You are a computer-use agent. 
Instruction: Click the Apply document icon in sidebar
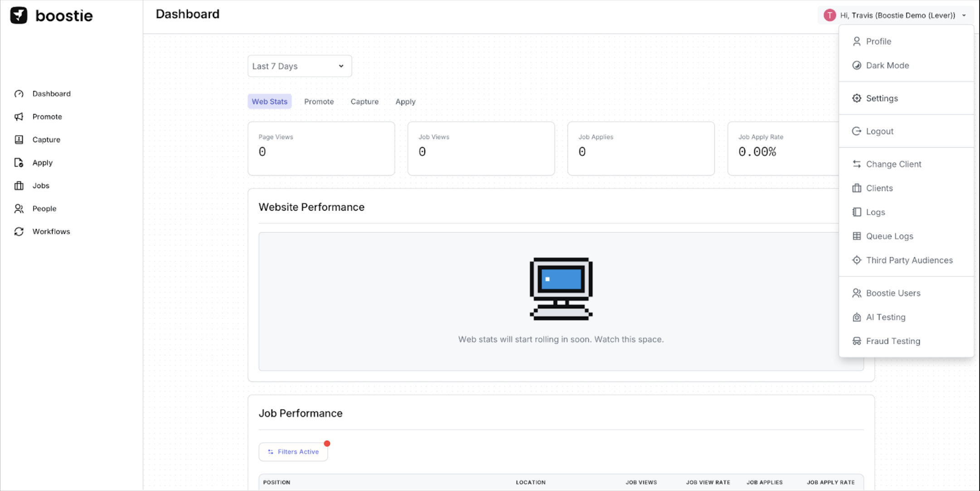[19, 163]
